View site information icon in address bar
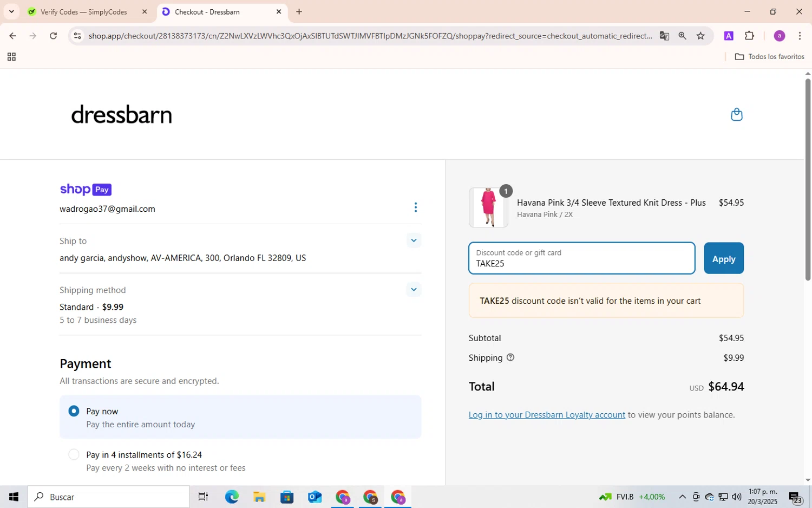This screenshot has height=508, width=812. coord(77,36)
